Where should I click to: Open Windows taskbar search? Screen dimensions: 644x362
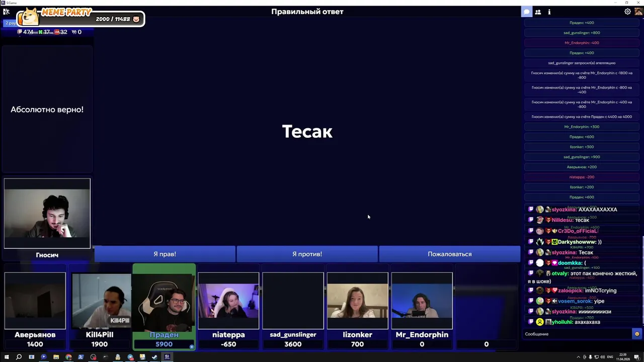[x=19, y=357]
